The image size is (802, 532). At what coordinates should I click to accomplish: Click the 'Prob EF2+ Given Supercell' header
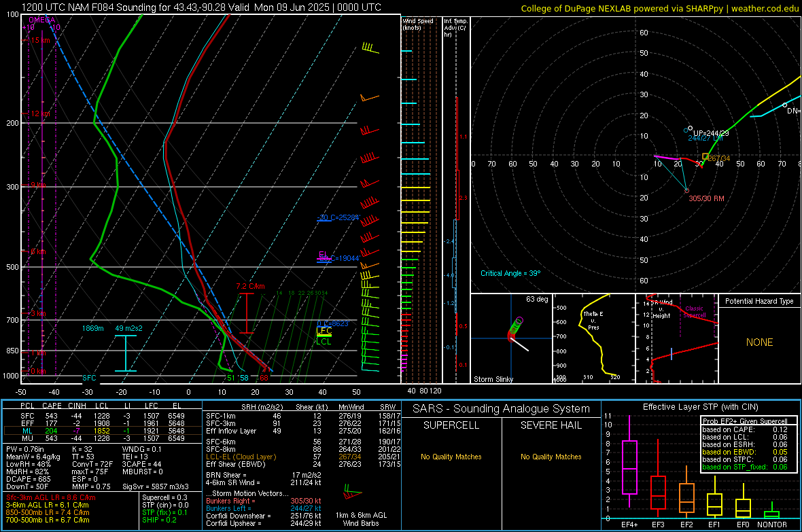(745, 421)
